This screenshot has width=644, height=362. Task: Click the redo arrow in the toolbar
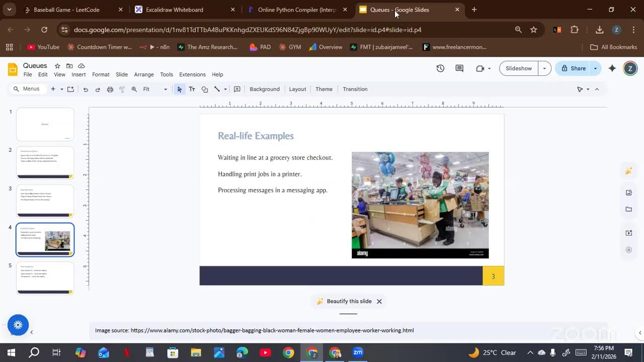98,89
